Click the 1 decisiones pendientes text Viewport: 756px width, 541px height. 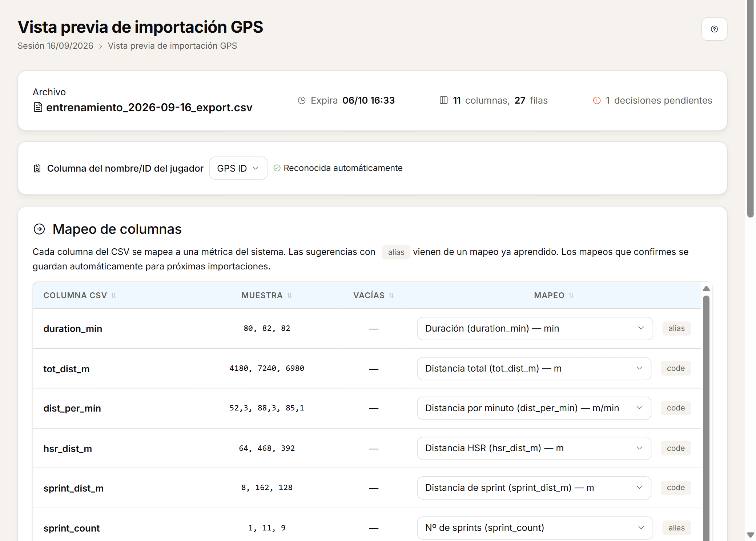click(x=659, y=100)
